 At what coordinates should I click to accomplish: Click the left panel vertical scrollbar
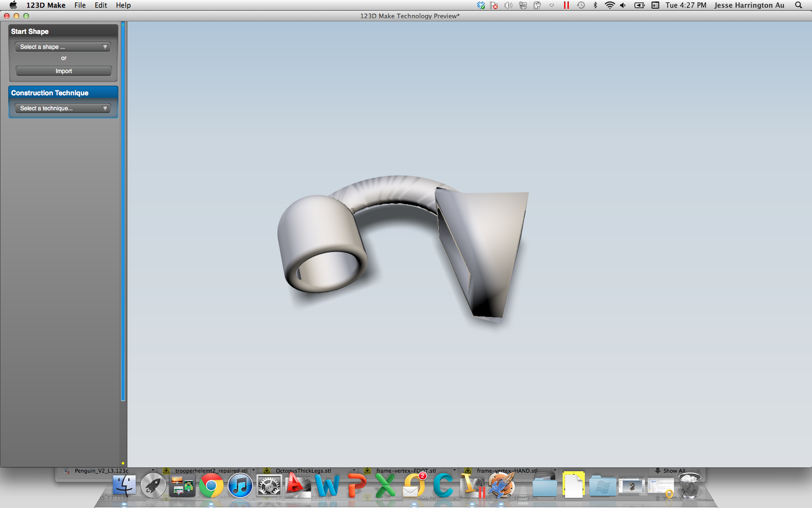(123, 211)
